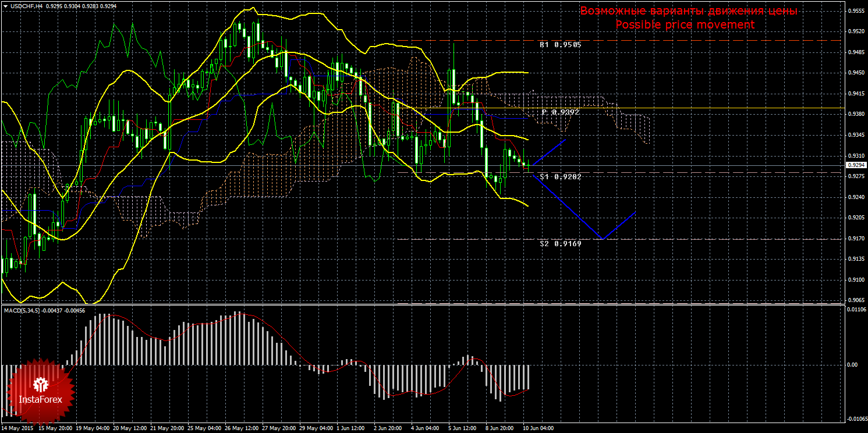Click the 0.9170 price scale value
The width and height of the screenshot is (868, 433).
point(855,238)
